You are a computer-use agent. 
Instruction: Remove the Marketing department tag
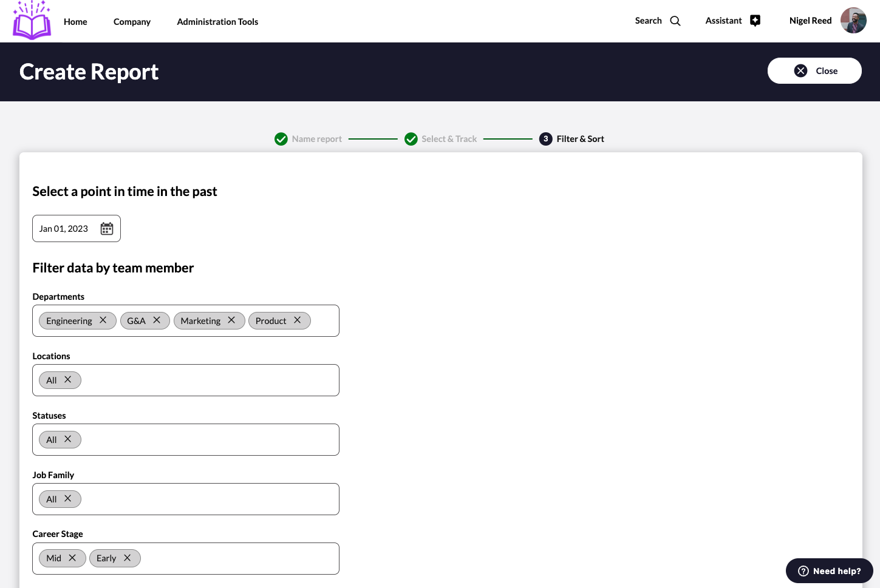click(231, 320)
